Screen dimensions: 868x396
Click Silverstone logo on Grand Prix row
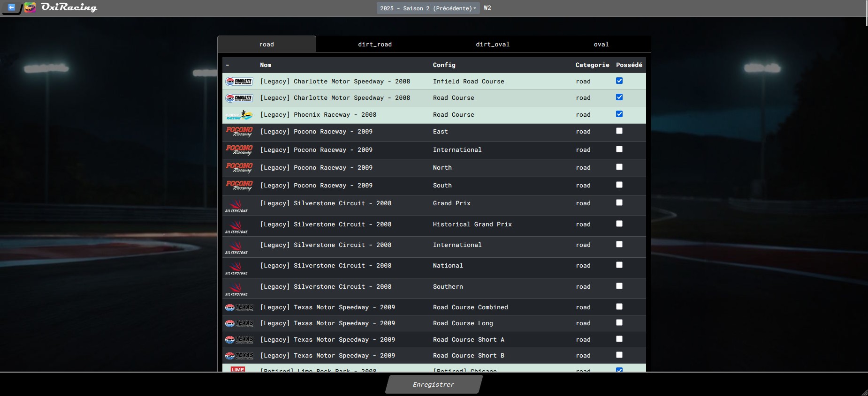[x=236, y=206]
